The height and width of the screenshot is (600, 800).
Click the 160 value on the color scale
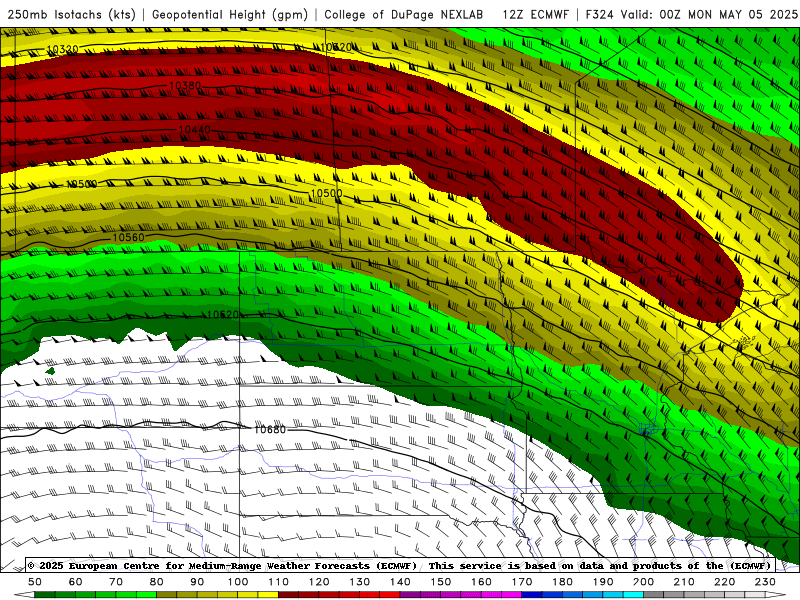481,582
